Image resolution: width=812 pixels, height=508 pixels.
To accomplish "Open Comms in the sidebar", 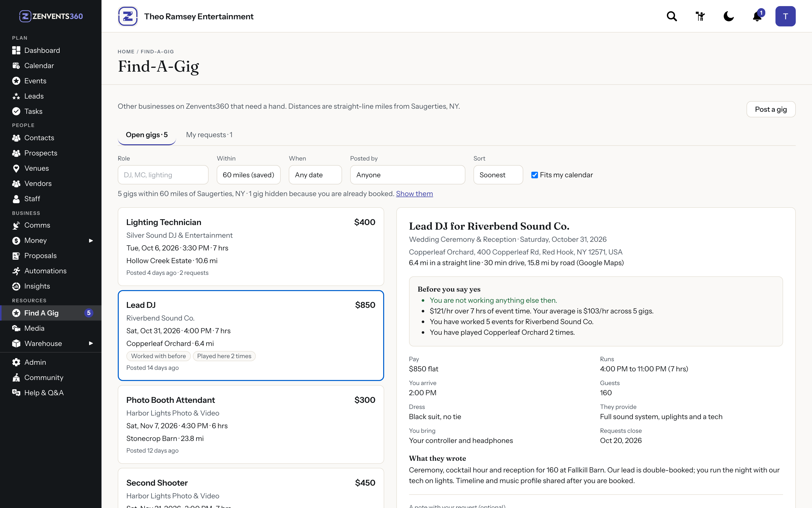I will [51, 225].
